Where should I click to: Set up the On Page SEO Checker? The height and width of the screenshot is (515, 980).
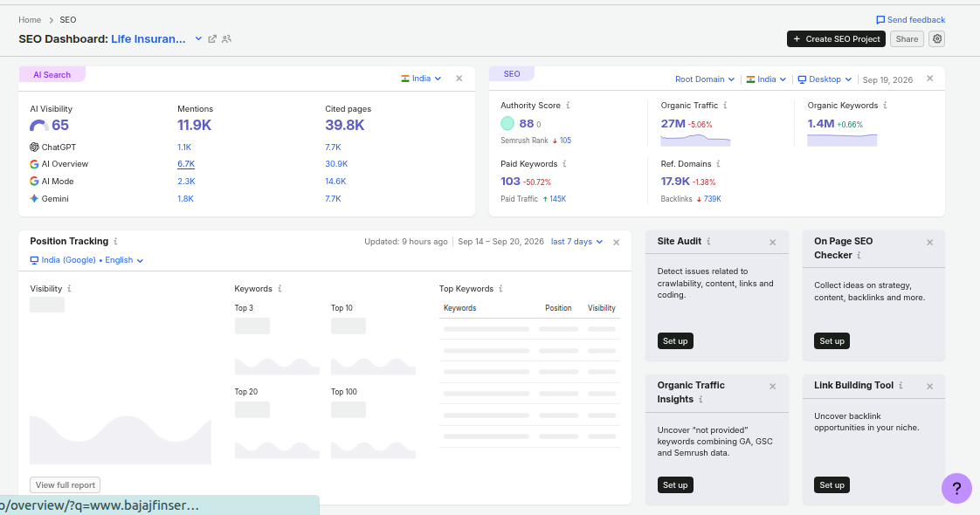tap(832, 340)
